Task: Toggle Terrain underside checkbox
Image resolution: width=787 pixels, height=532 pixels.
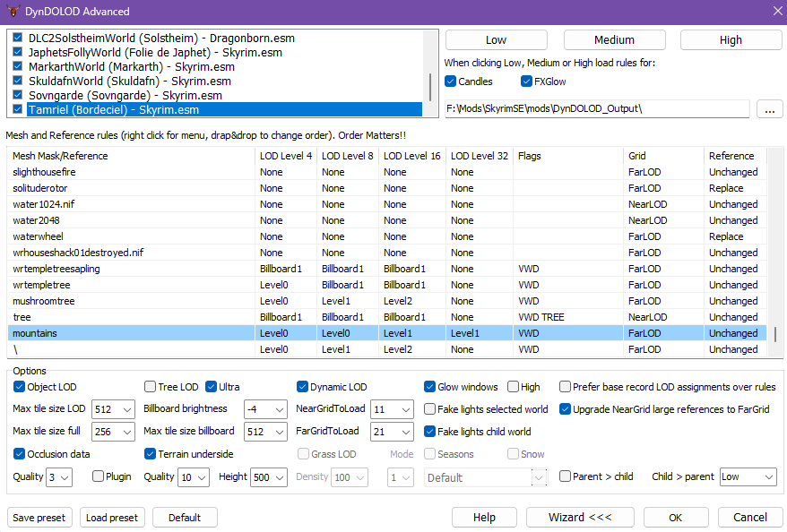Action: pyautogui.click(x=150, y=454)
